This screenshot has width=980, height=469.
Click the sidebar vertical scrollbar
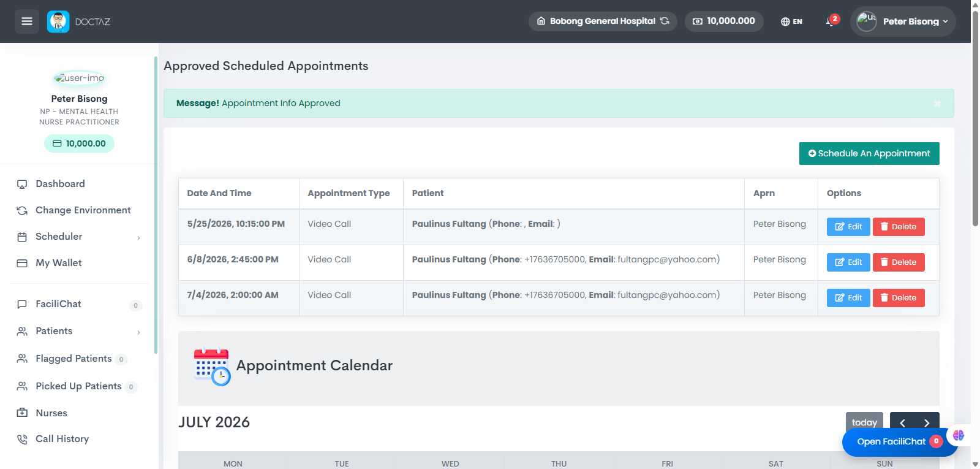tap(156, 205)
